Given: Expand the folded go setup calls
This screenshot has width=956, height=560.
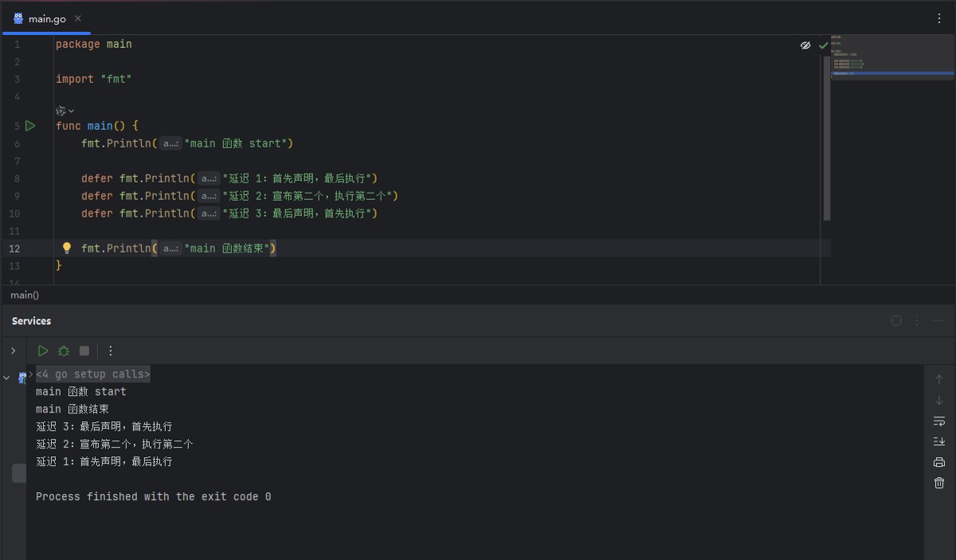Looking at the screenshot, I should tap(31, 374).
